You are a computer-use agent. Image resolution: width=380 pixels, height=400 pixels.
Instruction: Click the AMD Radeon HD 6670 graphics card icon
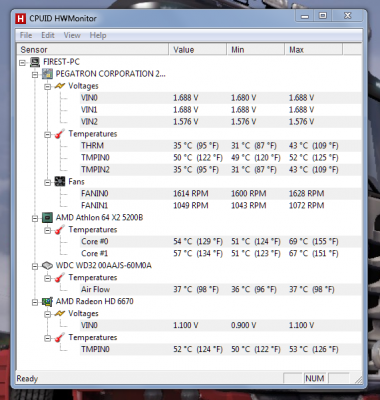coord(48,302)
